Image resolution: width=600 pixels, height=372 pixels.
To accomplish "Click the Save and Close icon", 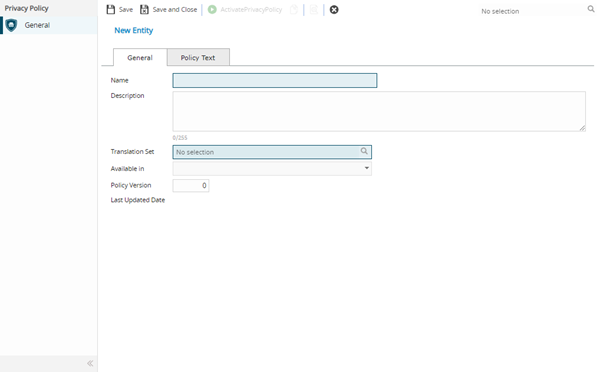I will (x=144, y=10).
